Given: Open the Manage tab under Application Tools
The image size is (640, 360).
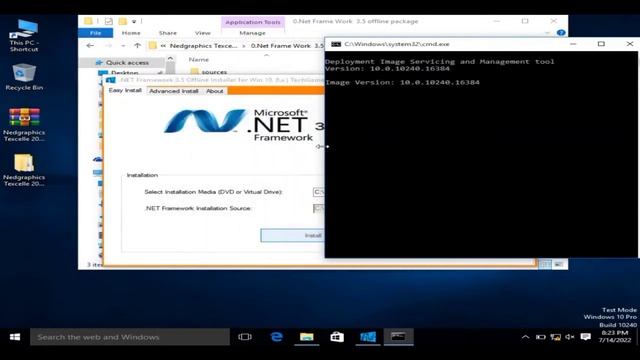Looking at the screenshot, I should (252, 33).
